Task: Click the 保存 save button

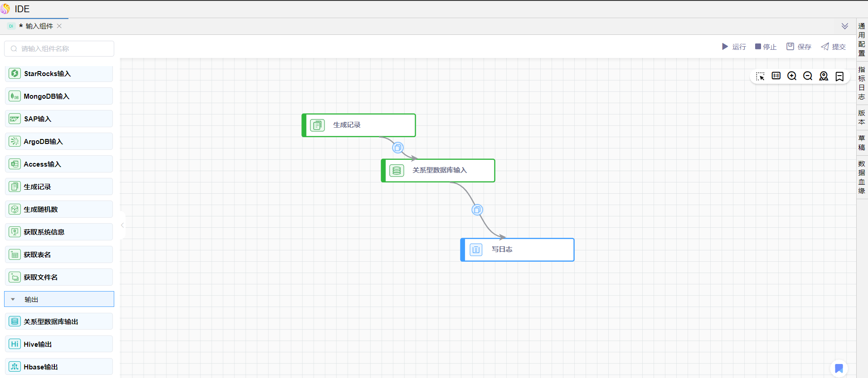Action: 799,47
